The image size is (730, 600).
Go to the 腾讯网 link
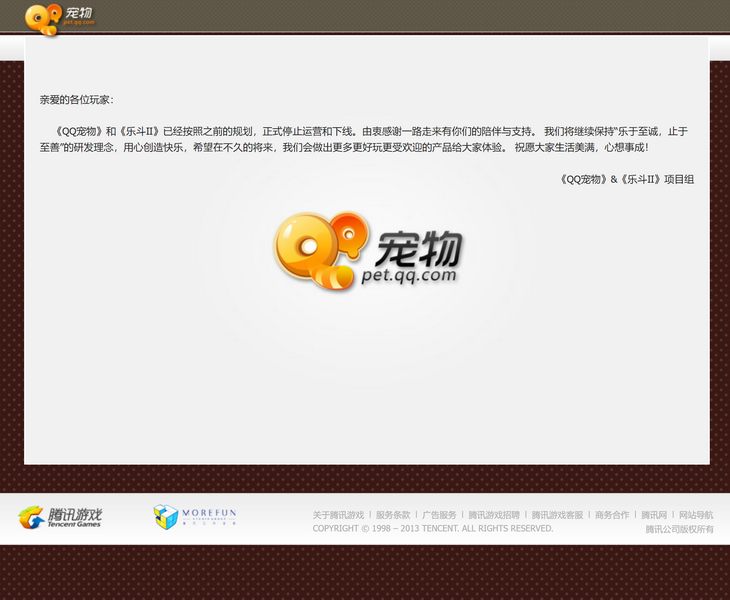coord(654,515)
